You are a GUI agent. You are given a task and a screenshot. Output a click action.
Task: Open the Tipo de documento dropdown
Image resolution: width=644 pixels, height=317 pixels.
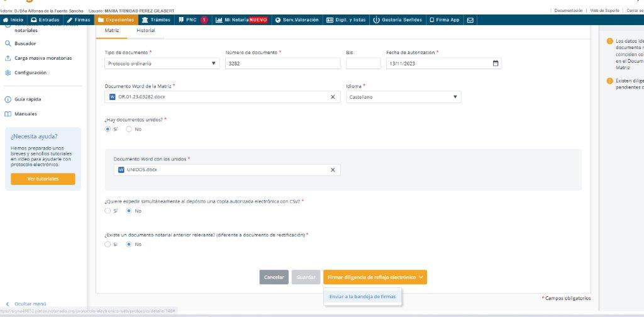click(162, 64)
